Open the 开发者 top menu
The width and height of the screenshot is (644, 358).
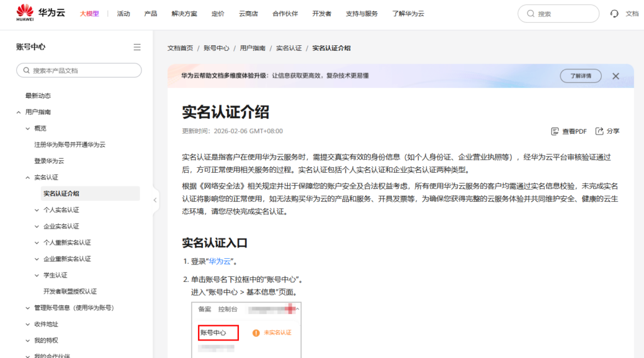(321, 14)
